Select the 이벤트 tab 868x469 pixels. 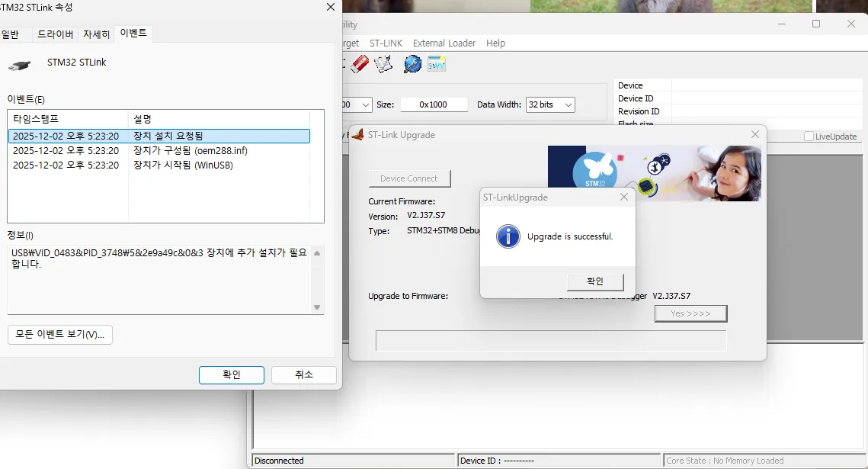[x=133, y=33]
